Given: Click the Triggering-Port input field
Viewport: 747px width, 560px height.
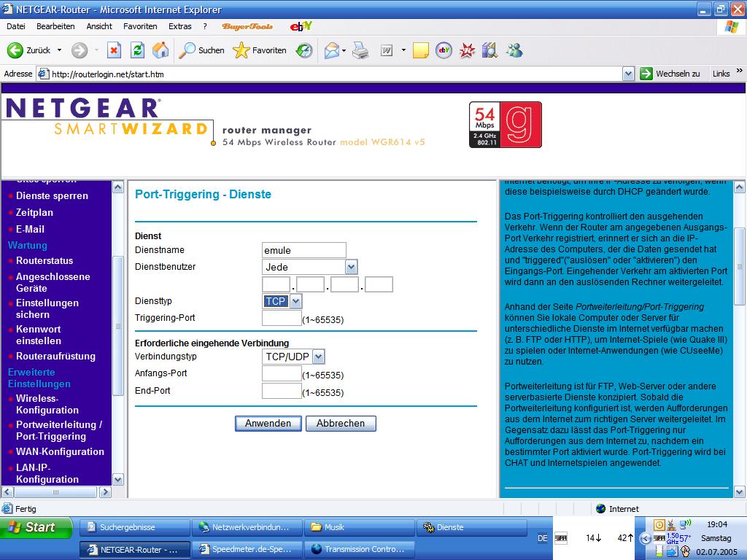Looking at the screenshot, I should [x=282, y=318].
